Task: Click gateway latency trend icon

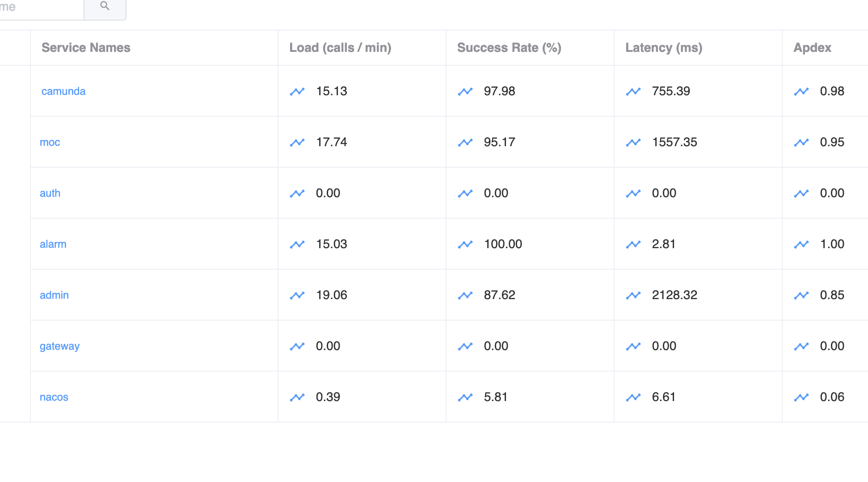Action: click(633, 347)
